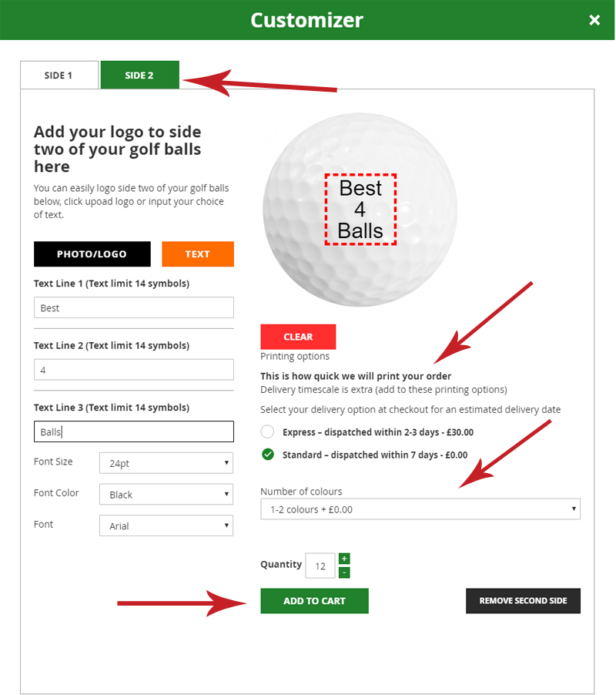Click the Text Line 3 input box
Viewport: 616px width, 695px height.
[134, 431]
